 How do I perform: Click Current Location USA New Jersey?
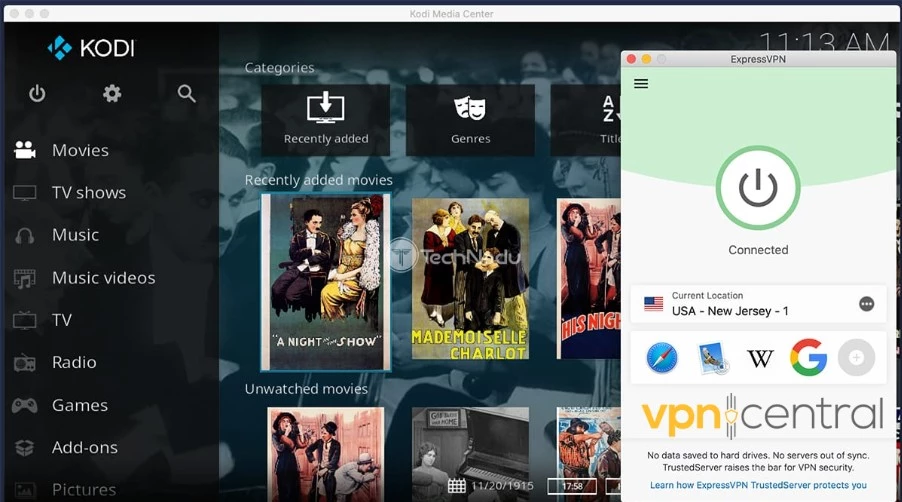pyautogui.click(x=758, y=304)
